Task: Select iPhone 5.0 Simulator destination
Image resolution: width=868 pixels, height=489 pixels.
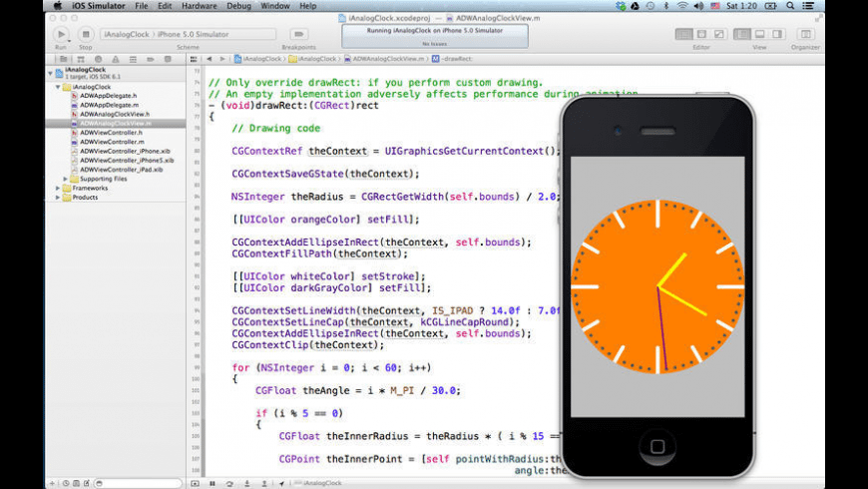Action: (x=194, y=34)
